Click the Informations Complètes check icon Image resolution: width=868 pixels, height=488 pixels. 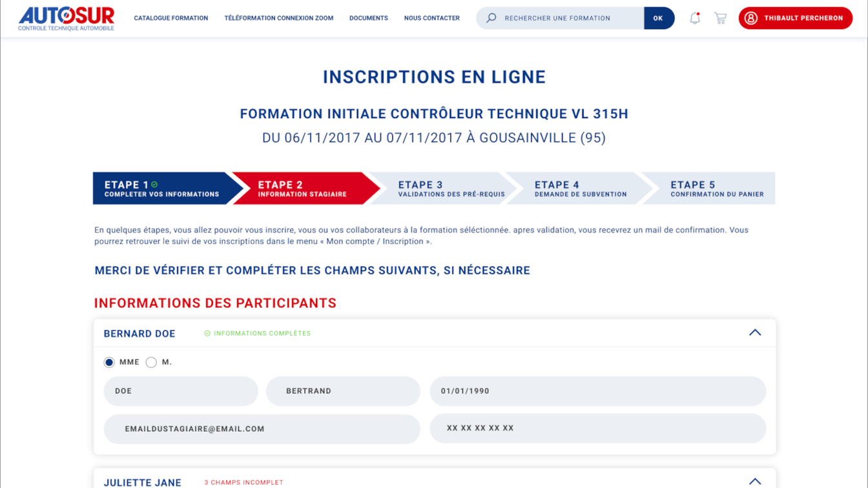207,334
